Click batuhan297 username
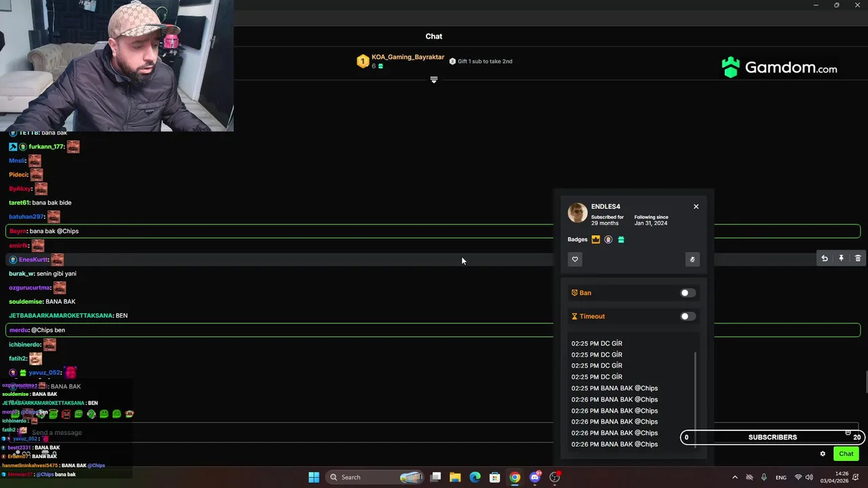Viewport: 868px width, 488px height. 26,217
